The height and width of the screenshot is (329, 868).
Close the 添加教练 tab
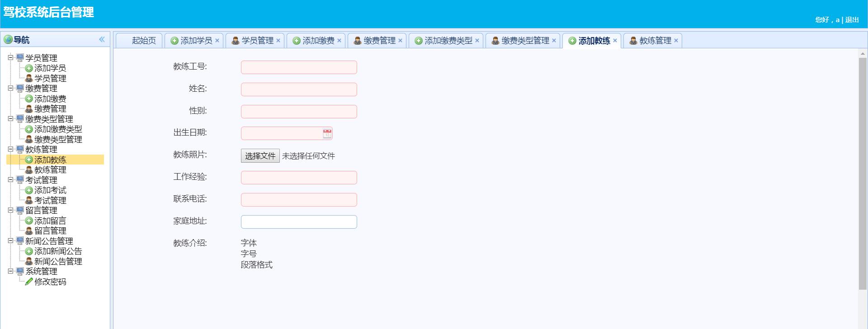tap(615, 41)
